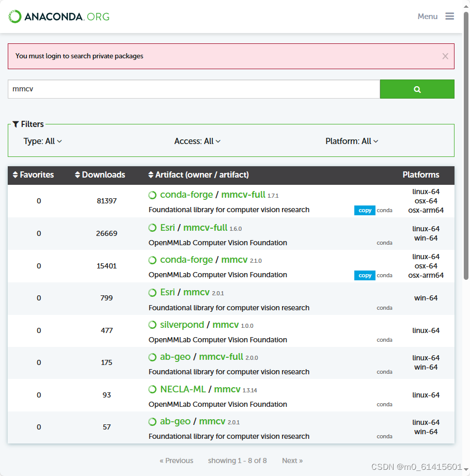This screenshot has height=476, width=470.
Task: Click the page vertical scrollbar
Action: click(466, 146)
